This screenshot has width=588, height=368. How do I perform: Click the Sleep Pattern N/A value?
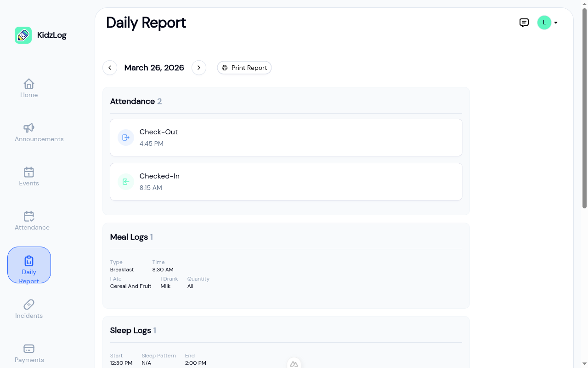147,363
